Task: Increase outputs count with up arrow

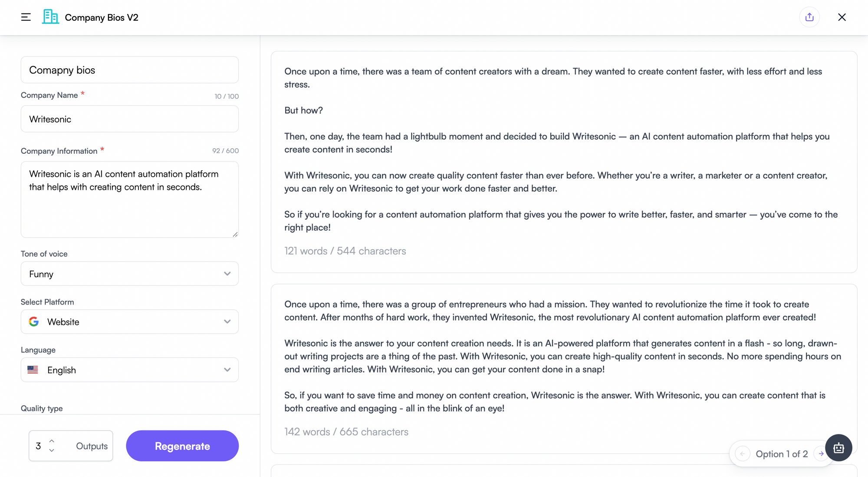Action: point(52,441)
